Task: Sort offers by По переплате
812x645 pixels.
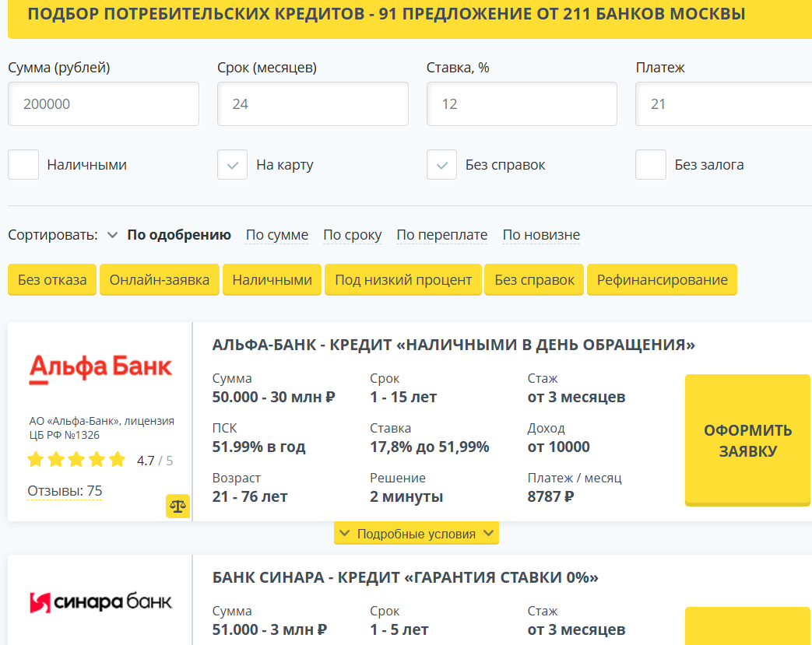Action: click(441, 235)
